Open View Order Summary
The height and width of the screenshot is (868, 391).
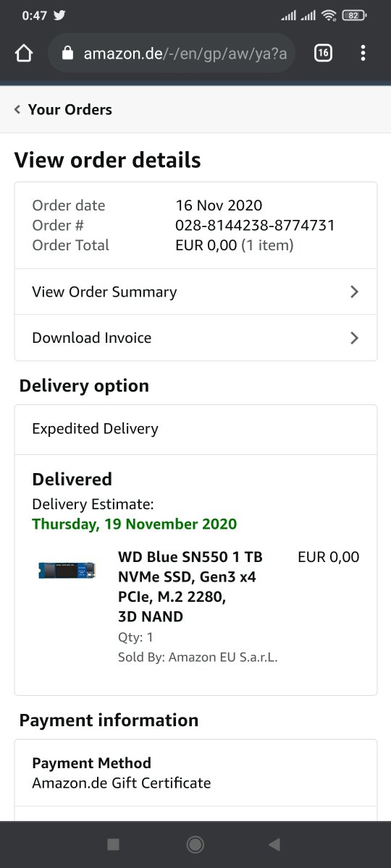pyautogui.click(x=195, y=292)
